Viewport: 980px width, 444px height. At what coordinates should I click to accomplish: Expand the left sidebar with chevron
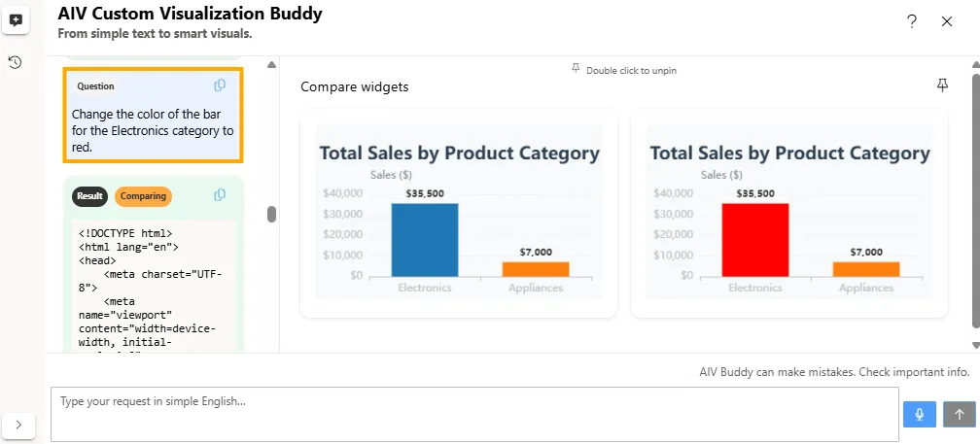coord(19,425)
